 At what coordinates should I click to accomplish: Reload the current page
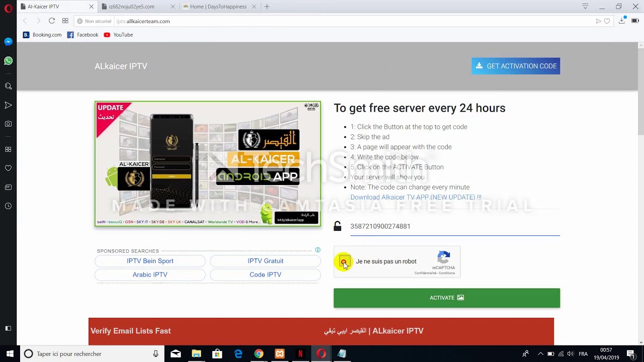click(52, 21)
